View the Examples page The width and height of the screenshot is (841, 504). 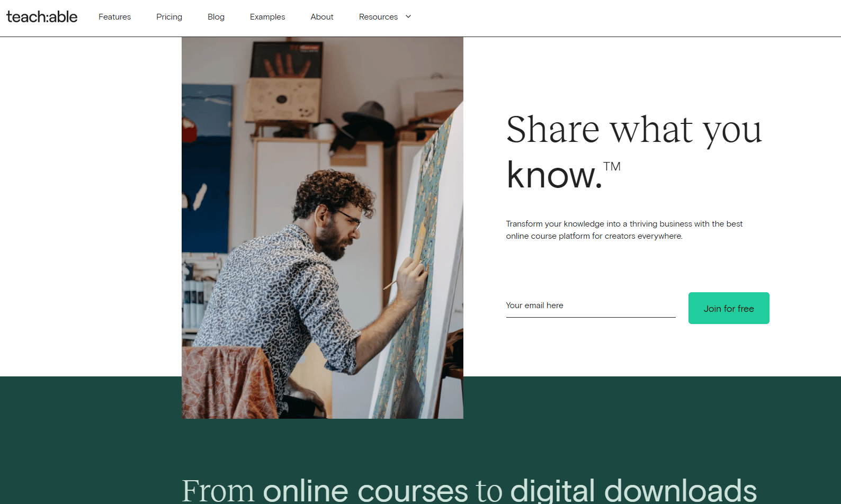point(267,17)
